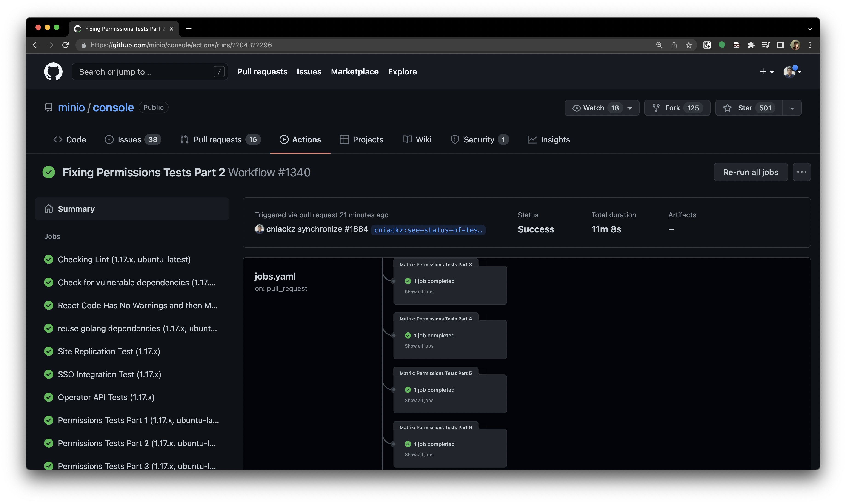Open the workflow three-dots options menu
846x504 pixels.
(x=801, y=172)
